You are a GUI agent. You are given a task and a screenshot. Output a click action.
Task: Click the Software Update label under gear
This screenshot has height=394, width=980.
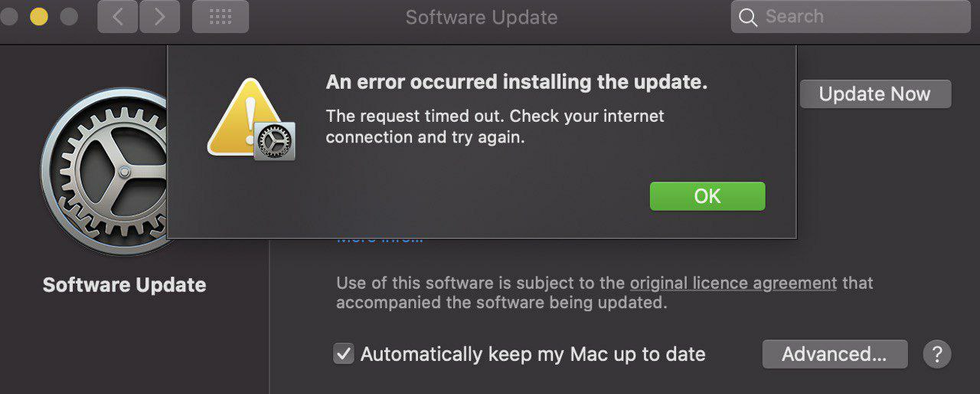pos(124,285)
